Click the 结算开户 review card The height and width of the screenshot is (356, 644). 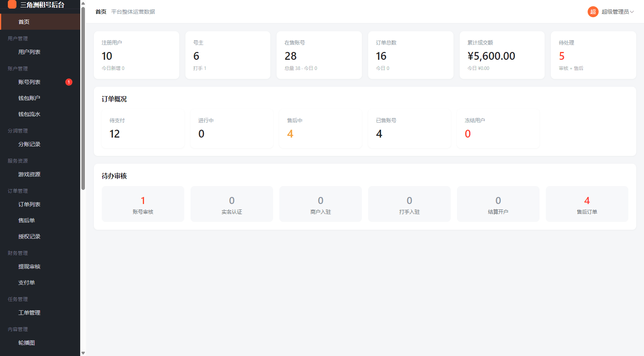(x=498, y=204)
